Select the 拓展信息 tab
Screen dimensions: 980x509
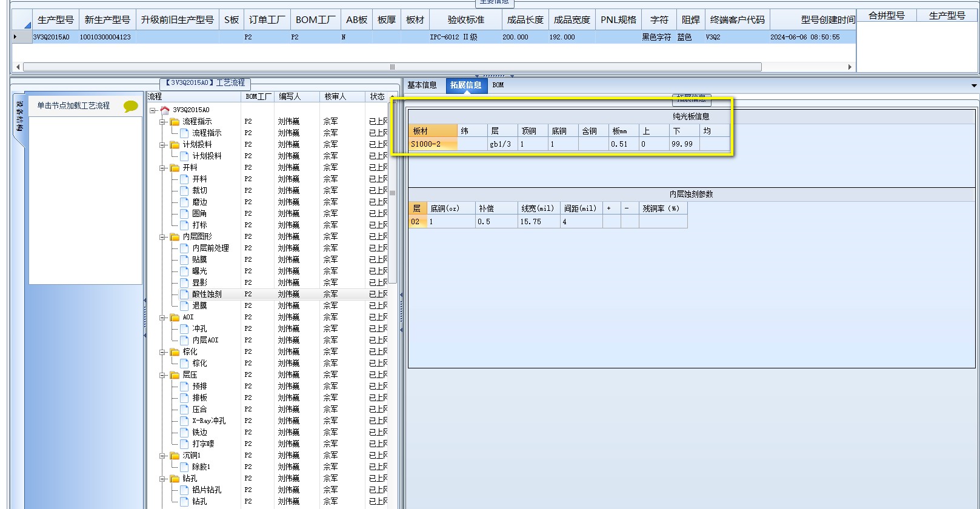click(466, 85)
